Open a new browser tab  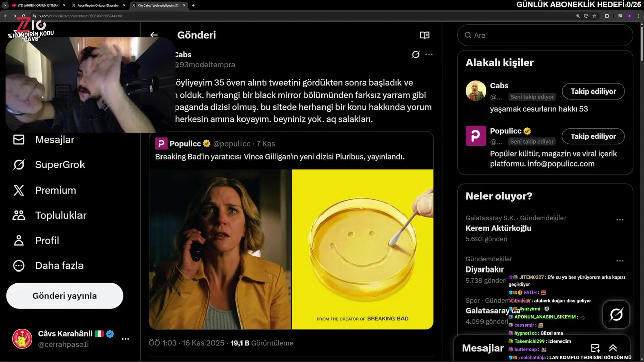click(x=193, y=5)
